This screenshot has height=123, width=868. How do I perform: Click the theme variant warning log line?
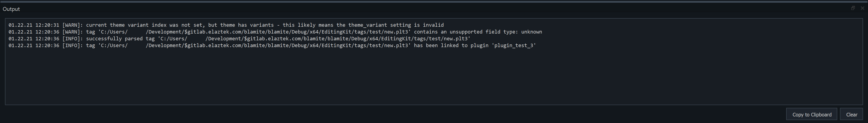click(226, 25)
